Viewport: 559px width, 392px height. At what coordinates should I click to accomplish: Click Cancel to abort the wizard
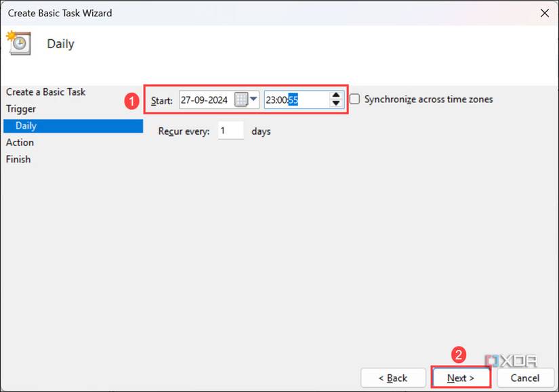tap(526, 378)
